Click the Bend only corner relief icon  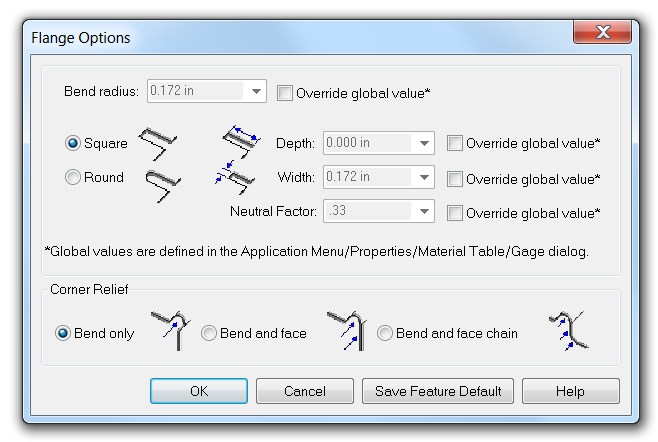171,331
